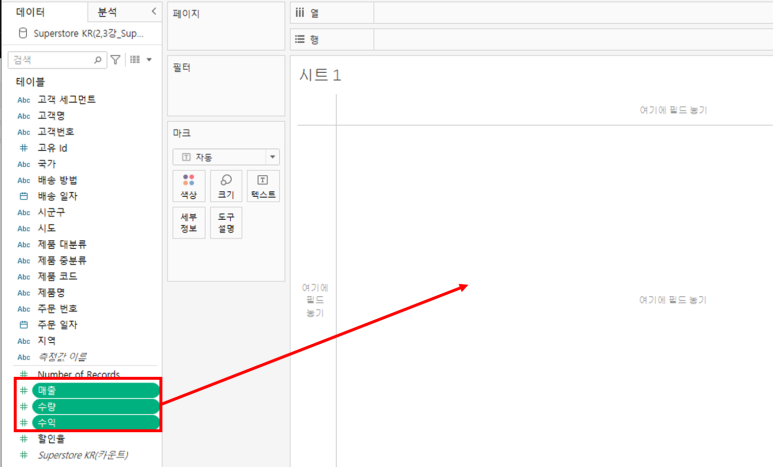
Task: Open the 세부 정보 detail mark card
Action: [189, 223]
